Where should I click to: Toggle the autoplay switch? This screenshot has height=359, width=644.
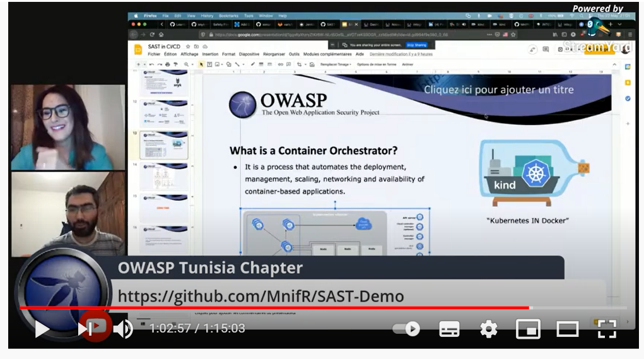pos(407,329)
